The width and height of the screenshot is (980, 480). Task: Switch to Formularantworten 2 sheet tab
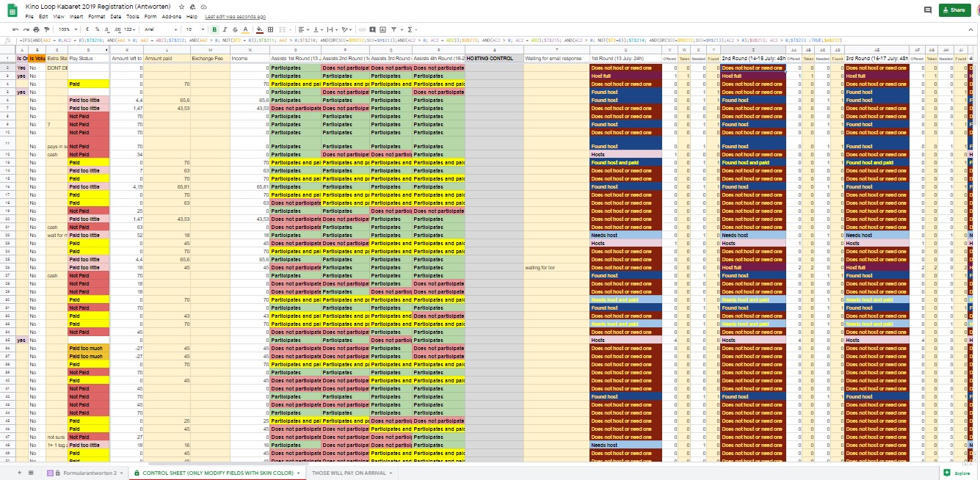coord(84,473)
